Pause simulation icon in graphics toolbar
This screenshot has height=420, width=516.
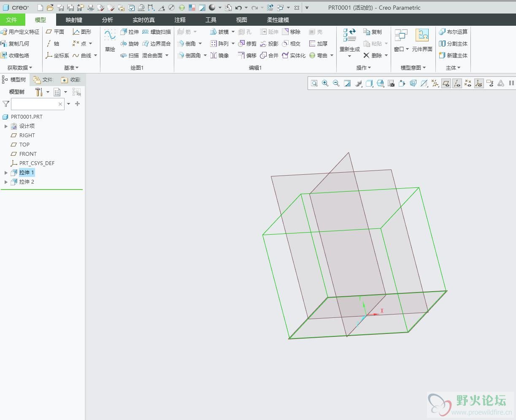(511, 83)
